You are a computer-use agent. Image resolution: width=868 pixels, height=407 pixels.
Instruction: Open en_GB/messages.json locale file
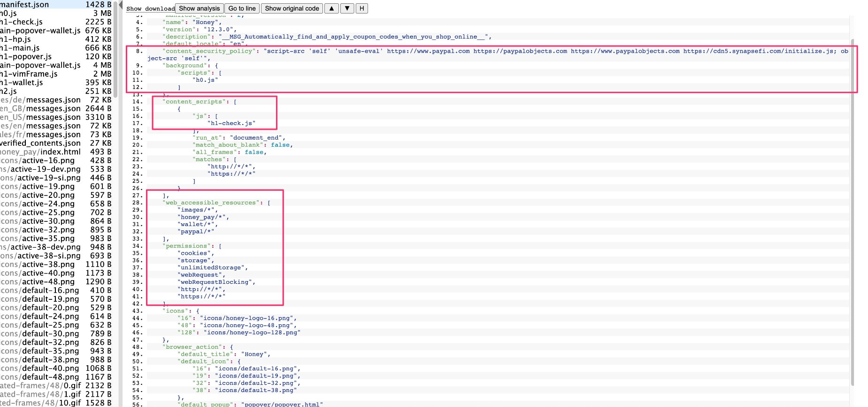[56, 109]
